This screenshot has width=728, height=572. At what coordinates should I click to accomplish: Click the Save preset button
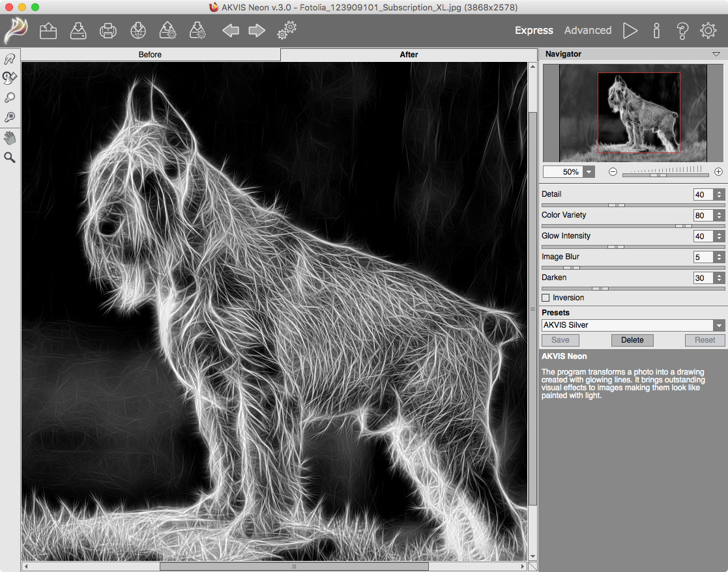tap(561, 340)
